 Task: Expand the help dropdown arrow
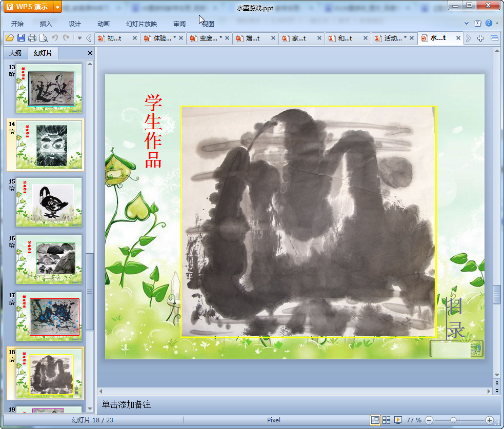coord(497,24)
